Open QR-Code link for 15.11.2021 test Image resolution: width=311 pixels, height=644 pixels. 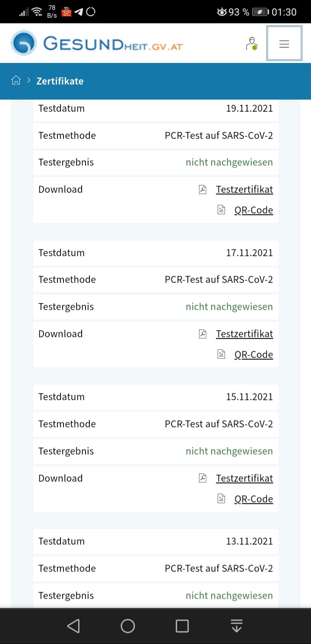pos(254,499)
